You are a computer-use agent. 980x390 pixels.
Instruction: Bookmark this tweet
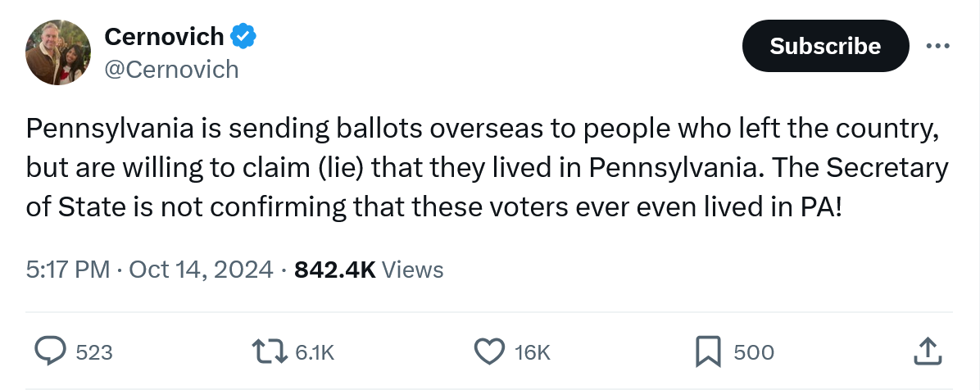[706, 351]
